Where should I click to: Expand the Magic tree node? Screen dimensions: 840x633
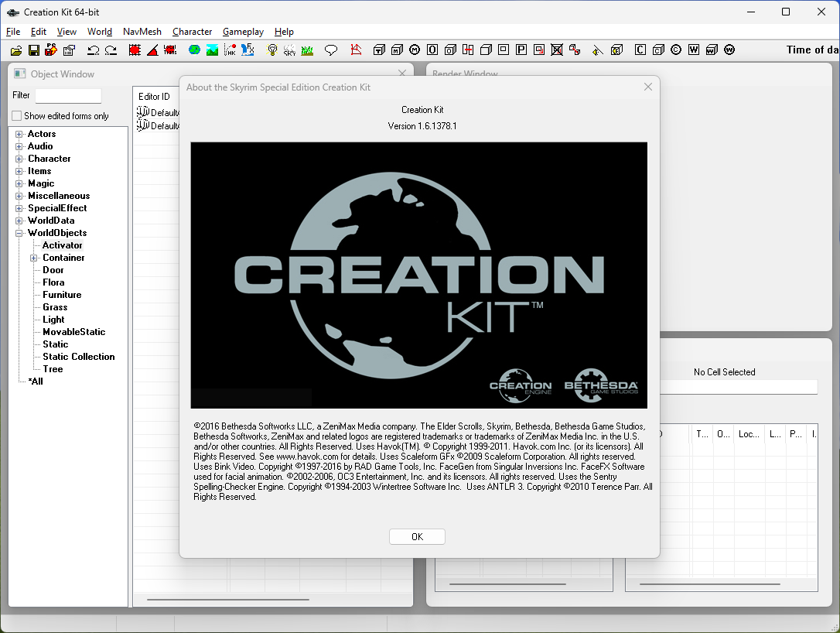(19, 183)
